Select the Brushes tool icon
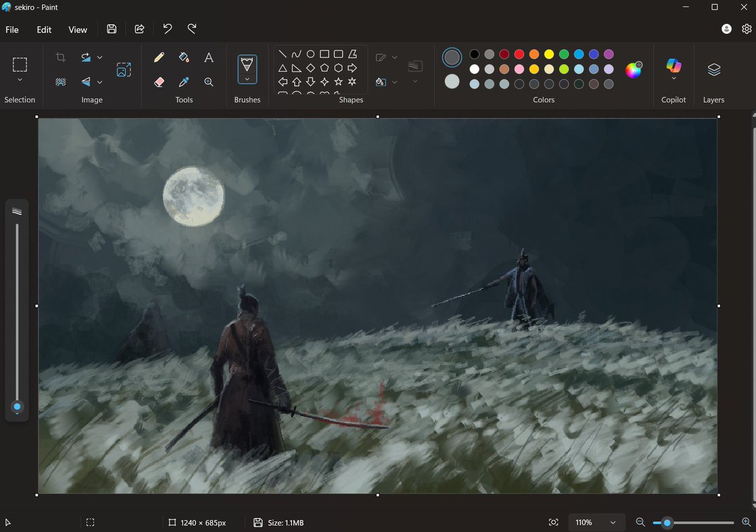Image resolution: width=756 pixels, height=532 pixels. point(247,64)
